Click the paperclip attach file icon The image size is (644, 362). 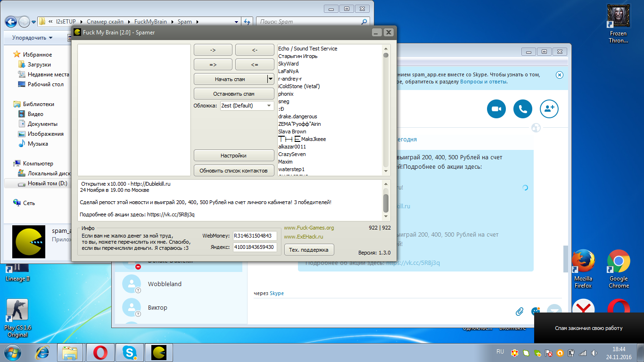coord(520,311)
